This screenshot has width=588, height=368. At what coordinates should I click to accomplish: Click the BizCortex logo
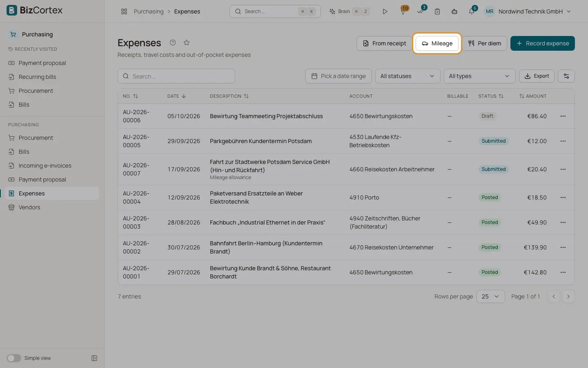35,11
